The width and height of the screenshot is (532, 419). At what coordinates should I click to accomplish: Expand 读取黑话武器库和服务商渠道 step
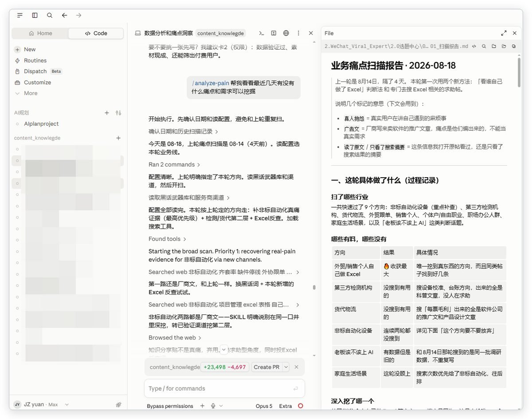pos(189,198)
